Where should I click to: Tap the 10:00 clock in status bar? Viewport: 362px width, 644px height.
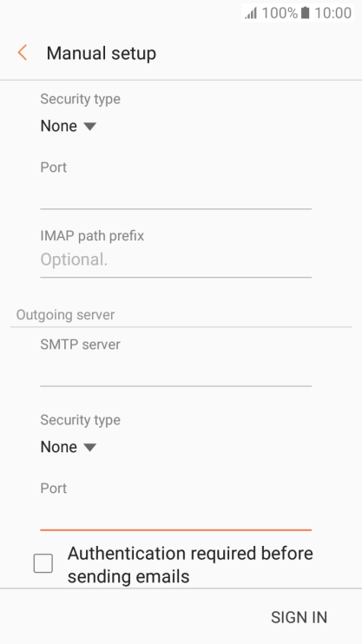[332, 13]
